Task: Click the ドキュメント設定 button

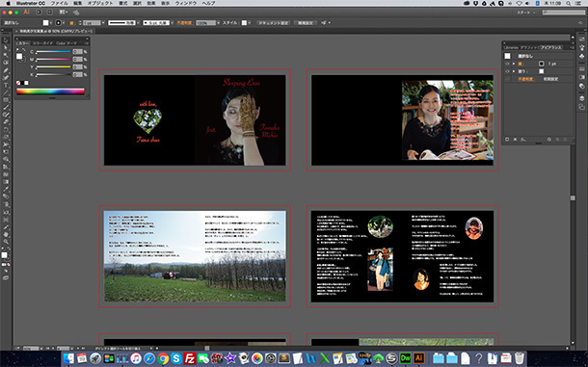Action: click(274, 23)
